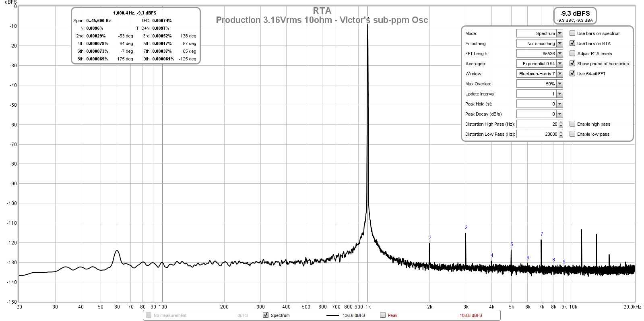
Task: Click the Distortion High Pass value field
Action: tap(537, 124)
